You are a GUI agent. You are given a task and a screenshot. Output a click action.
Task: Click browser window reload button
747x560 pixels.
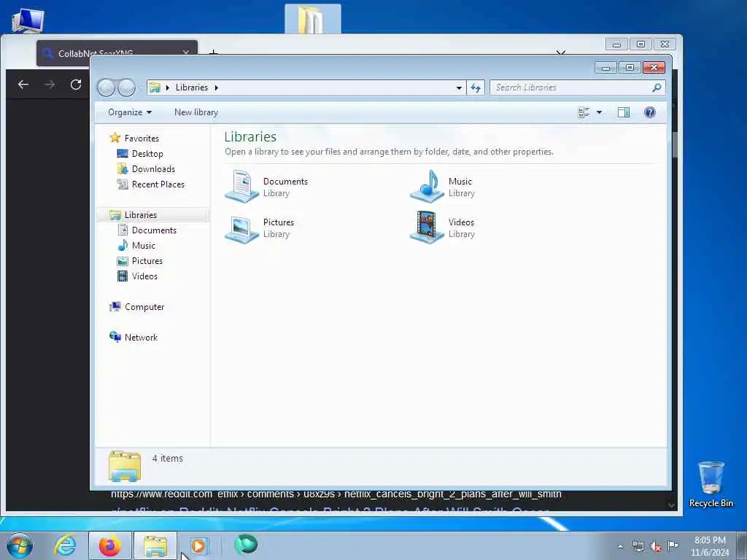76,85
